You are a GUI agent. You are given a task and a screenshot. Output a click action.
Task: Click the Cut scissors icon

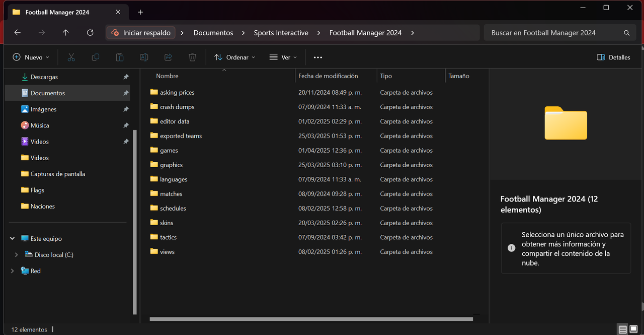click(71, 57)
